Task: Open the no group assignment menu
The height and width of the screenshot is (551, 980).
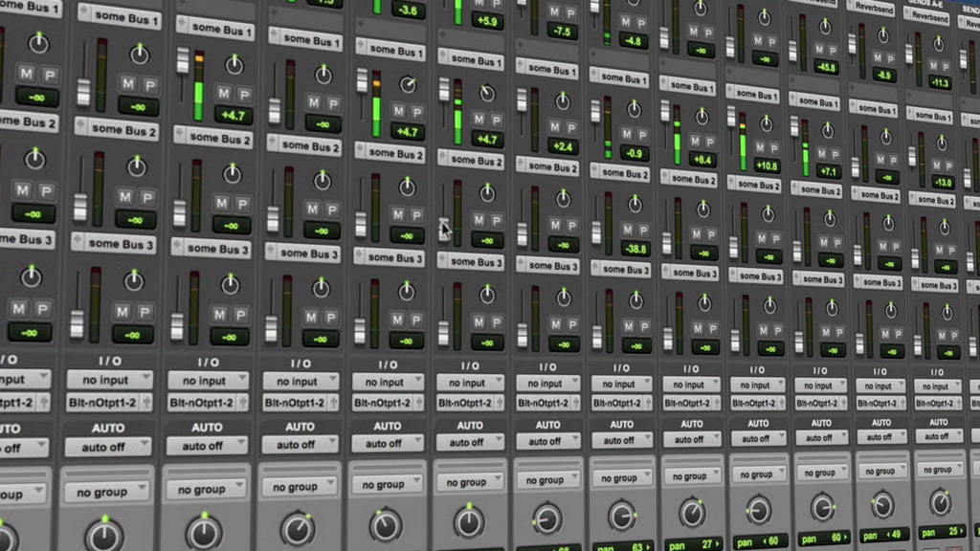Action: [x=106, y=491]
